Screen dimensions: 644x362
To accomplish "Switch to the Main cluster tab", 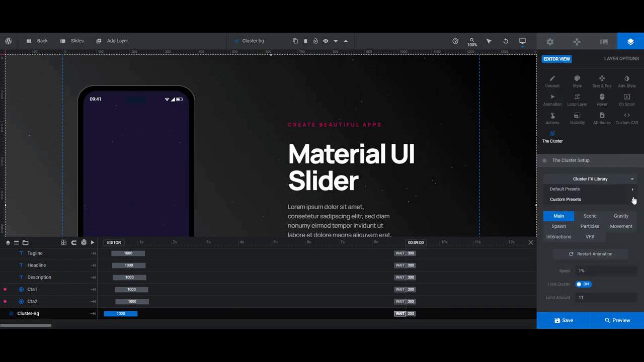I will pos(558,216).
